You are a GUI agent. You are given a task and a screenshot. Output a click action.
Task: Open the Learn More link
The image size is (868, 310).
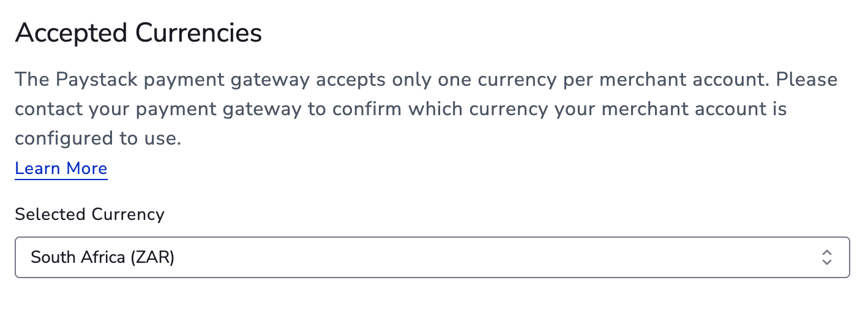click(x=61, y=168)
